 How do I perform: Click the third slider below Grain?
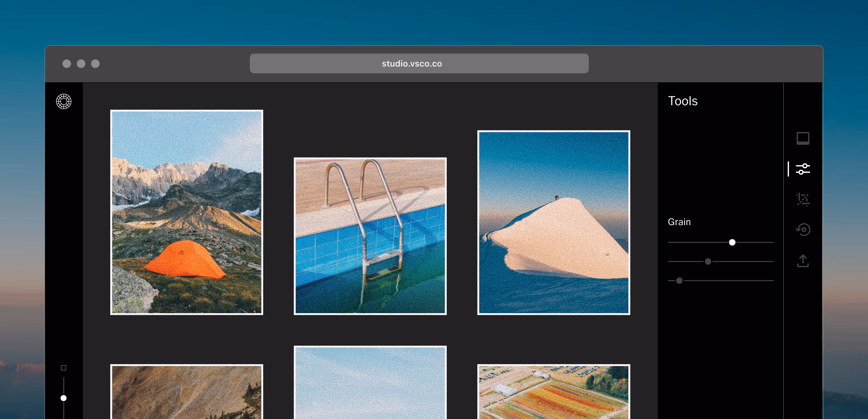pyautogui.click(x=679, y=281)
